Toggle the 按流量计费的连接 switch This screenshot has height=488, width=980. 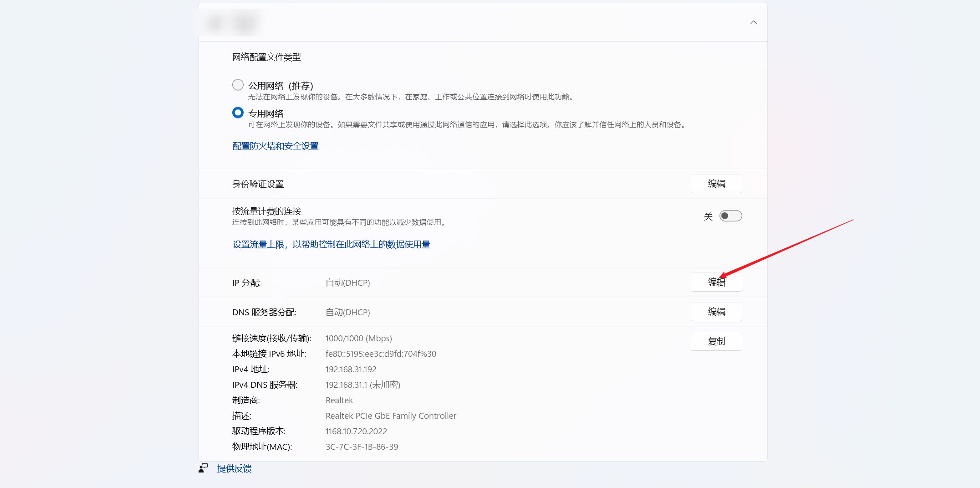[730, 216]
